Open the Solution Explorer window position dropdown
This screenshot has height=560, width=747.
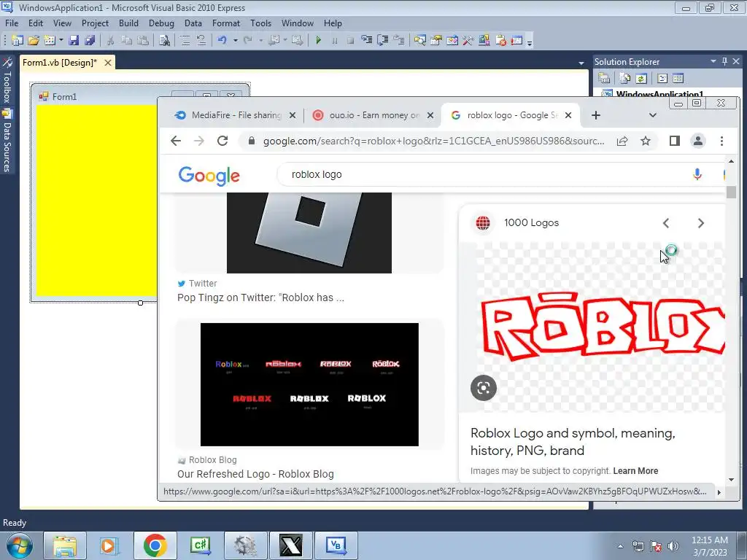coord(713,61)
